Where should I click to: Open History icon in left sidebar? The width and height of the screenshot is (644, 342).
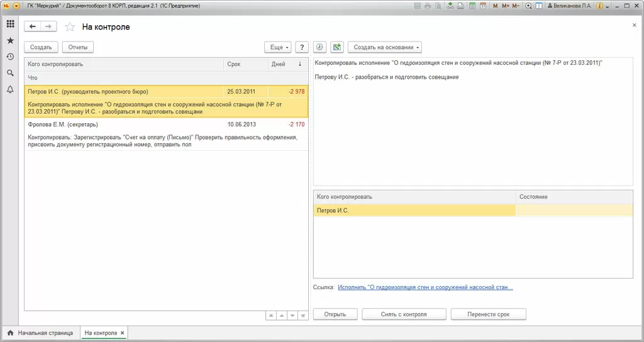click(10, 57)
